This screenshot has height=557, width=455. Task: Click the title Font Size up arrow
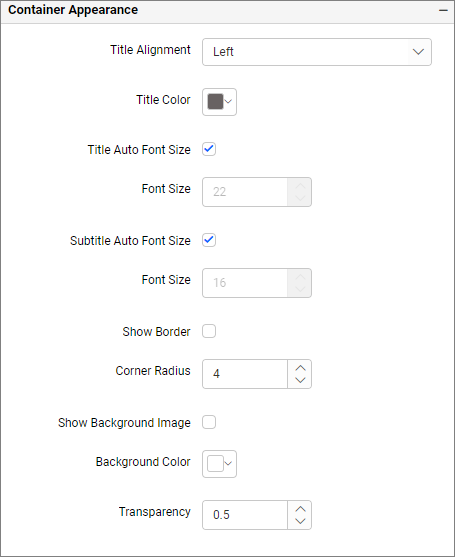tap(300, 186)
